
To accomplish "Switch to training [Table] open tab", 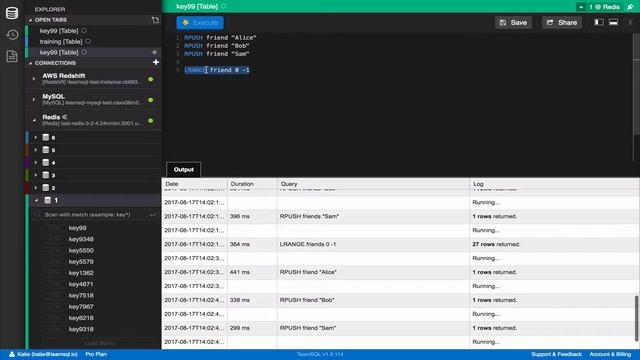I will click(x=61, y=42).
